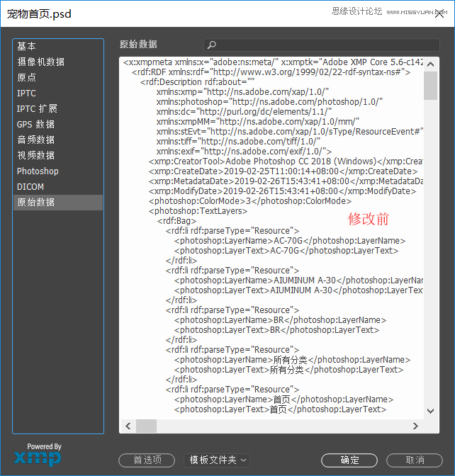Close the 宠物首页.psd dialog

point(439,13)
